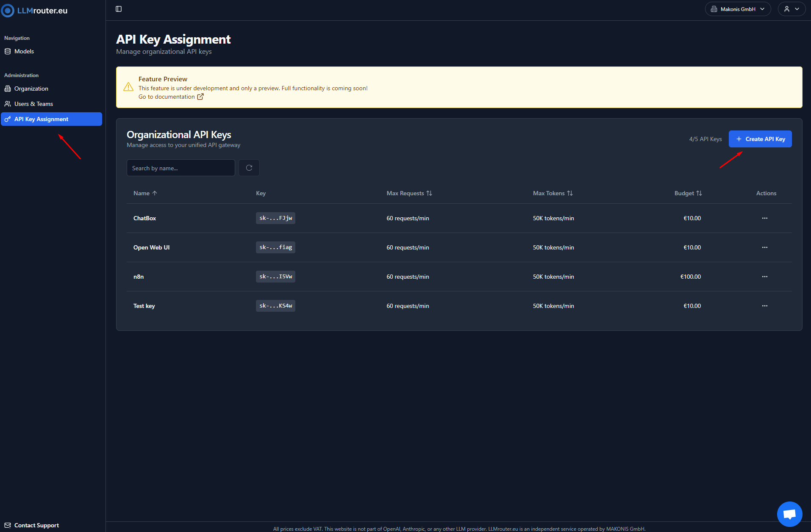Screen dimensions: 811x532
Task: Click the Create API Key button
Action: point(760,139)
